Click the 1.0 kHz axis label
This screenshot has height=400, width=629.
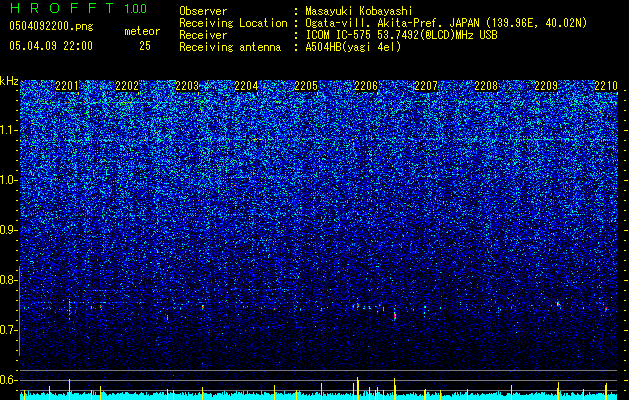[8, 180]
